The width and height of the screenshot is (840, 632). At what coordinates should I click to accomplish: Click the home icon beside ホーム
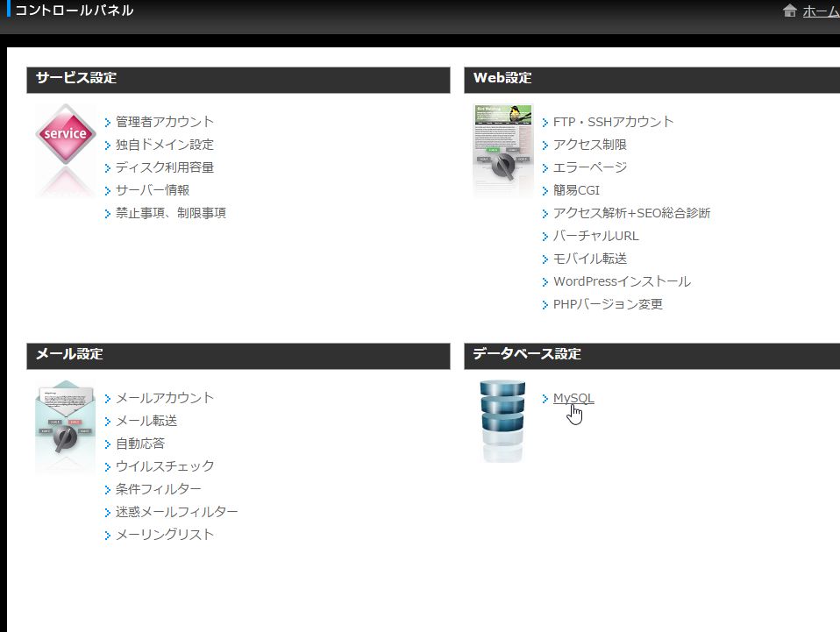click(x=790, y=11)
